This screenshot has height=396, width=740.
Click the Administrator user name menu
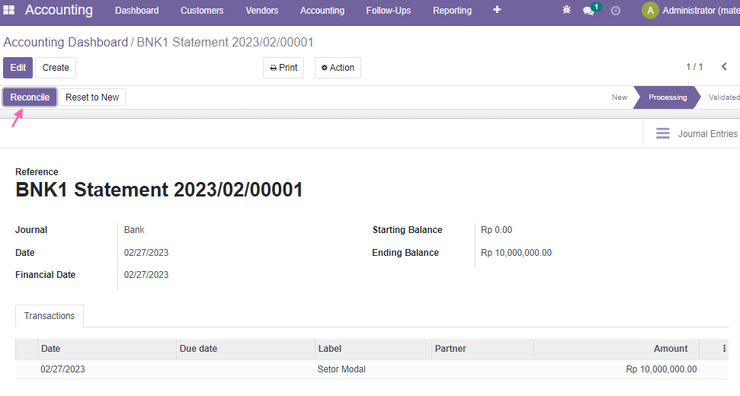click(x=701, y=10)
